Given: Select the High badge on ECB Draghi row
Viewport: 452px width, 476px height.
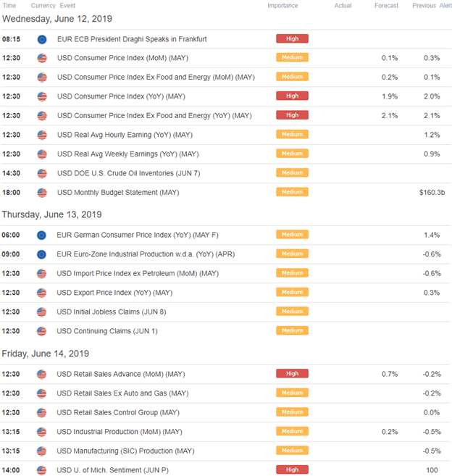Looking at the screenshot, I should (292, 38).
